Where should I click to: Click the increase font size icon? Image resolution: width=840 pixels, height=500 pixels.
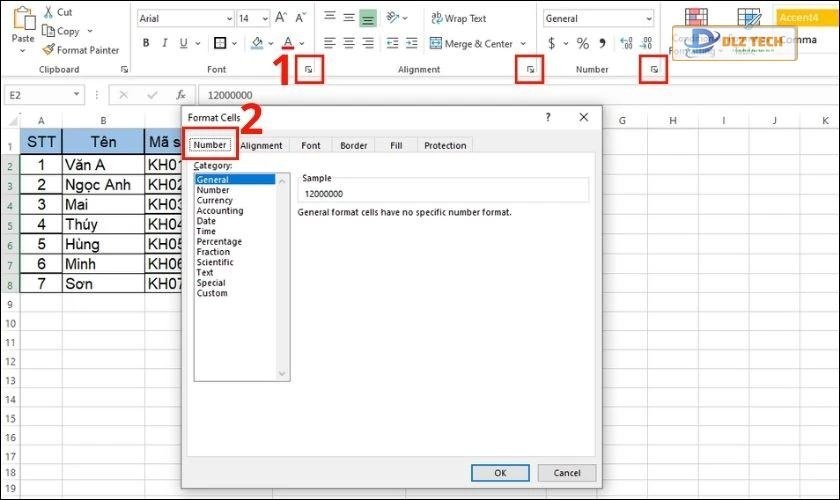pyautogui.click(x=281, y=18)
